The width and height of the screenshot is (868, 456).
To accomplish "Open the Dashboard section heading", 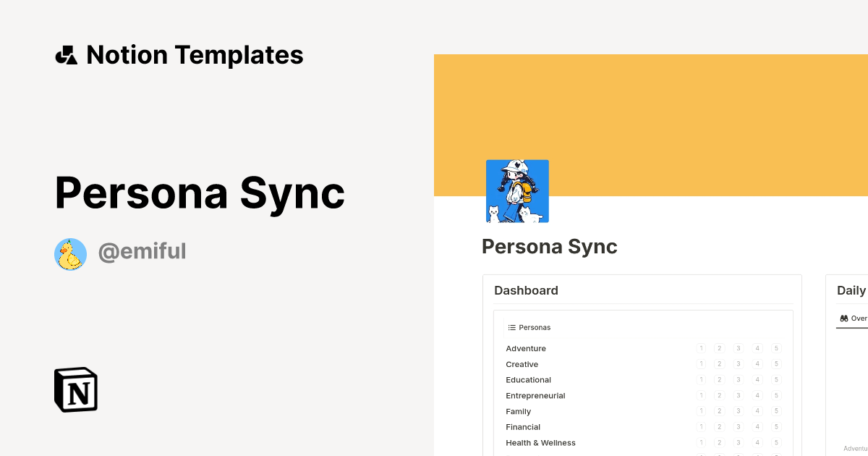I will [526, 290].
